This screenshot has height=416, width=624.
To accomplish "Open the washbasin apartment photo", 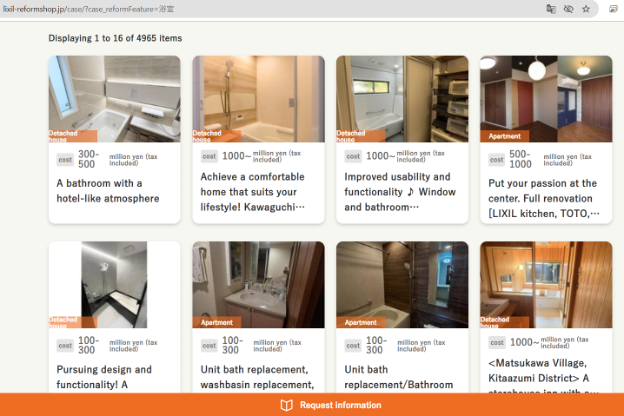I will tap(258, 285).
